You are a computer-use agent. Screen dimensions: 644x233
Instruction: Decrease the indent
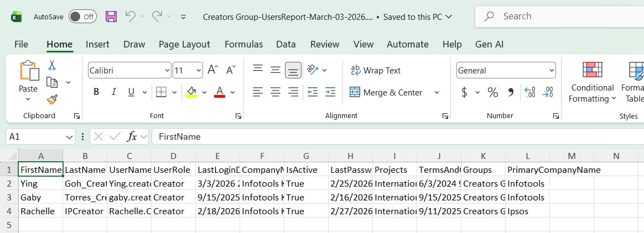(313, 92)
